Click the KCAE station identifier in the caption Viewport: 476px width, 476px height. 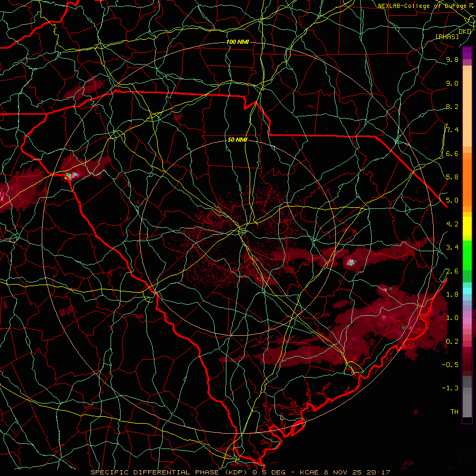(309, 472)
